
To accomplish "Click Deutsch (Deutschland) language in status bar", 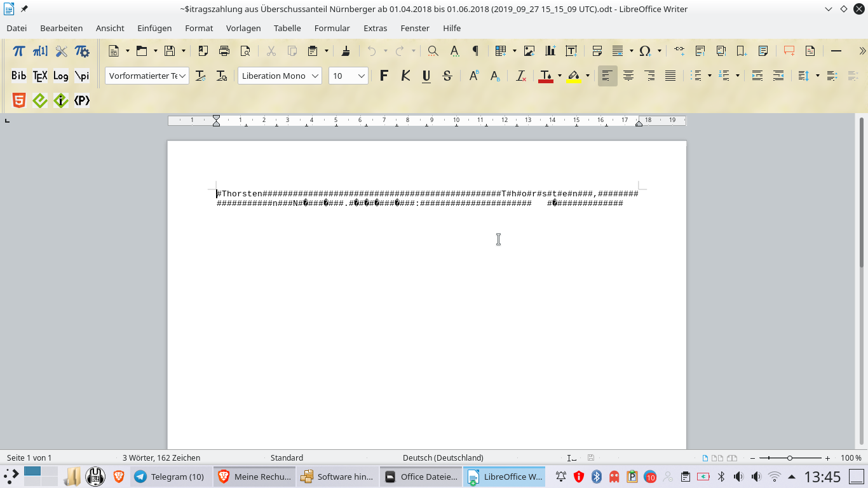I will tap(443, 457).
